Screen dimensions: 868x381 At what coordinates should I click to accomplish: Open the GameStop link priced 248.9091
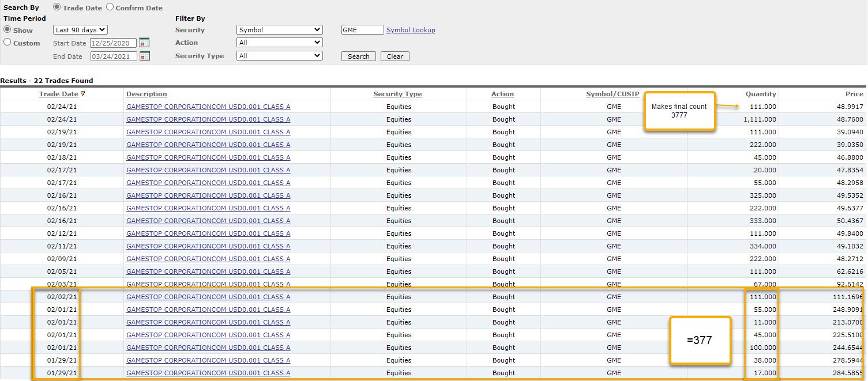click(208, 310)
